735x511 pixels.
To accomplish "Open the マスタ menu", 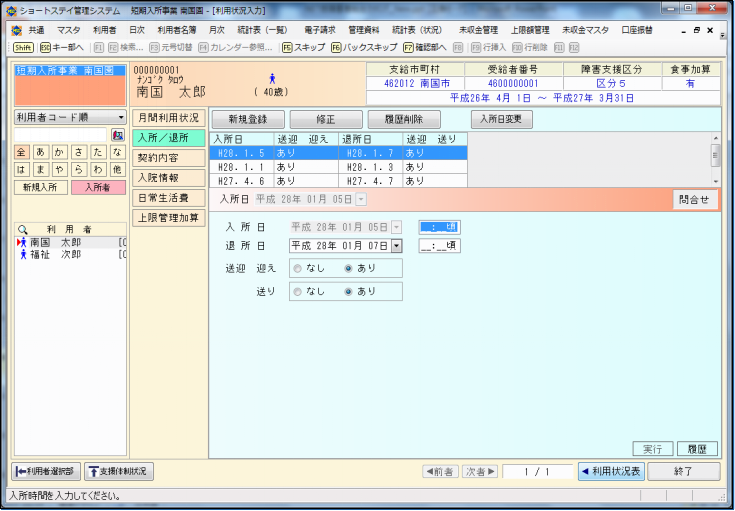I will (69, 31).
